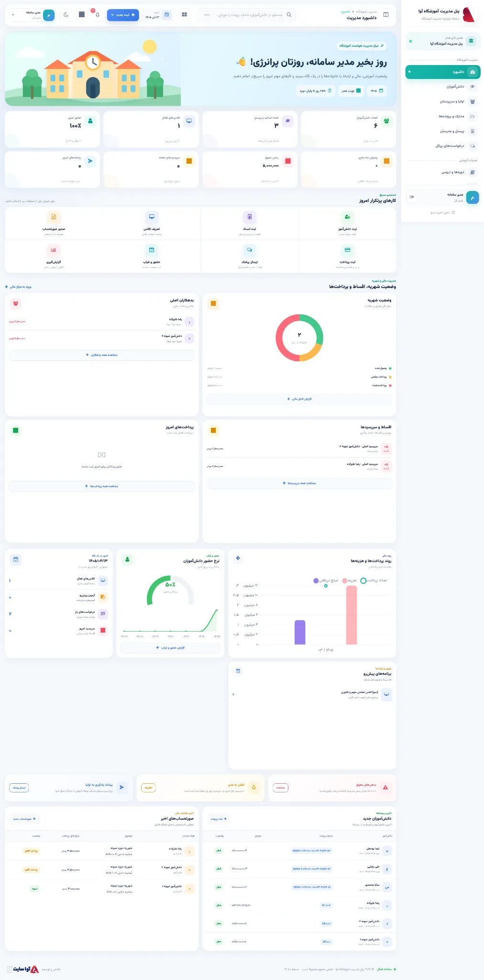Open the گزارش‌گیری chart icon
The height and width of the screenshot is (980, 484).
pos(54,250)
